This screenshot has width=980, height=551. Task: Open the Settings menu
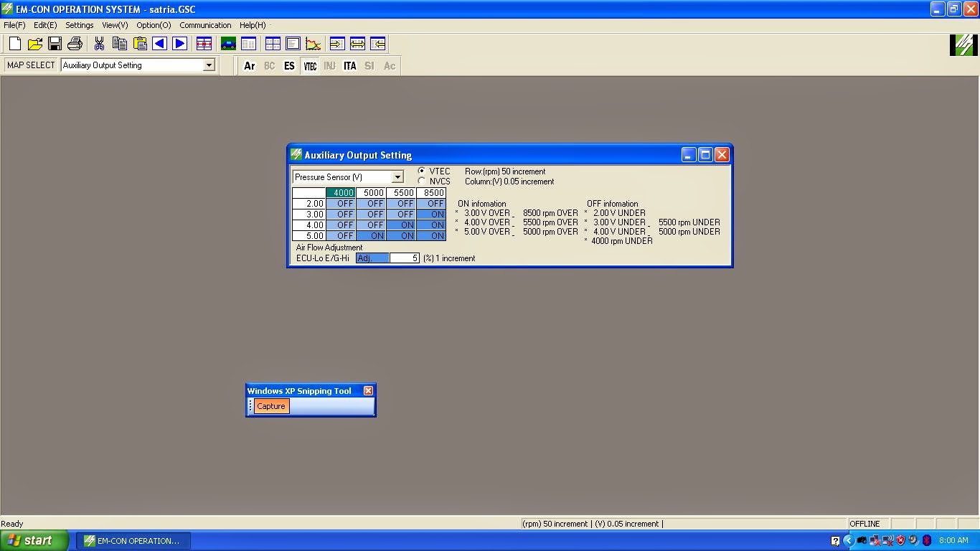79,25
